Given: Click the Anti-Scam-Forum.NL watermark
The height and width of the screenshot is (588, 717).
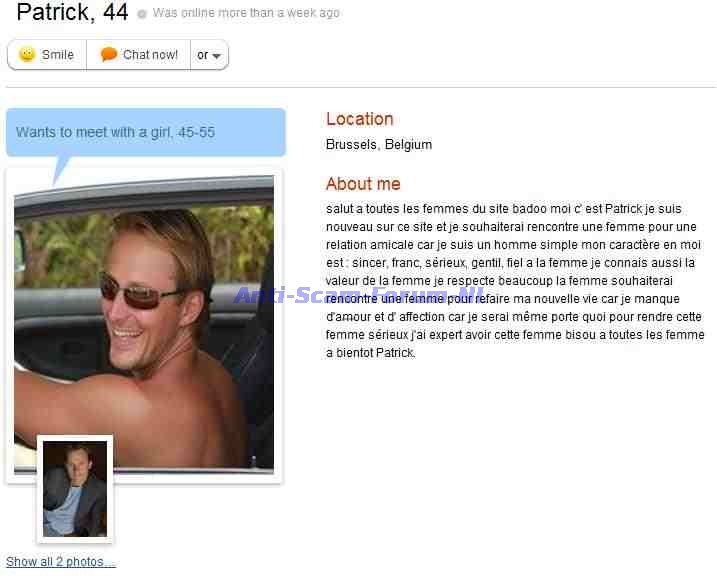Looking at the screenshot, I should [359, 295].
